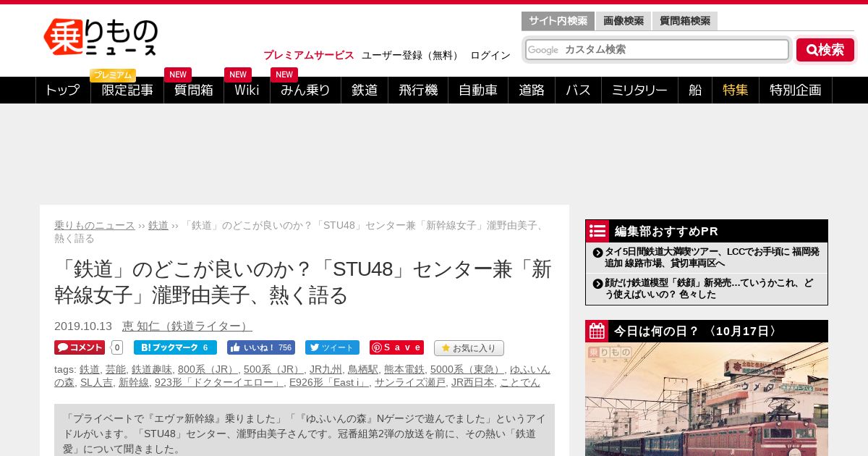Viewport: 868px width, 456px height.
Task: Focus the Google custom search field
Action: pos(657,49)
